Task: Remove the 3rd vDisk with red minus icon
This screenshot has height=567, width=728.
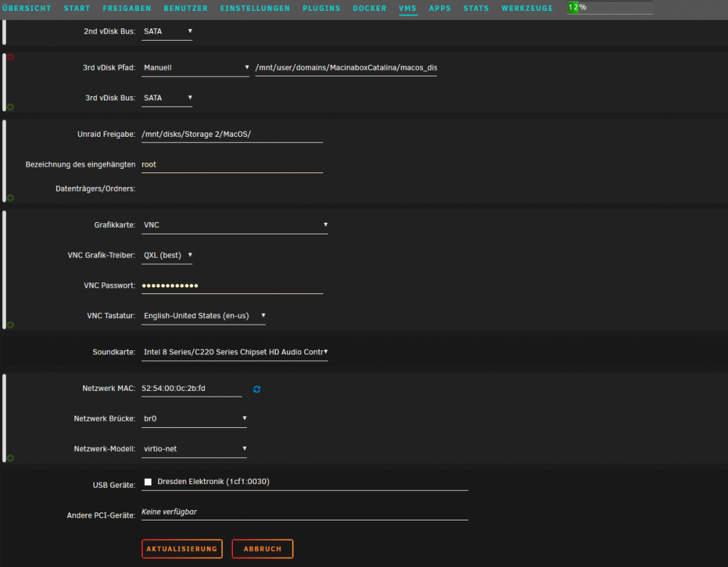Action: tap(10, 57)
